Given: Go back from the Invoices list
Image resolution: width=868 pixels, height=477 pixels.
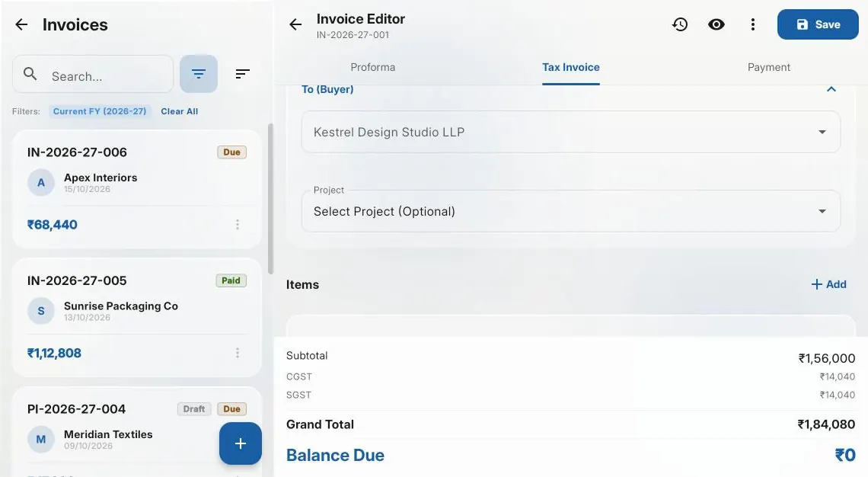Looking at the screenshot, I should click(21, 24).
